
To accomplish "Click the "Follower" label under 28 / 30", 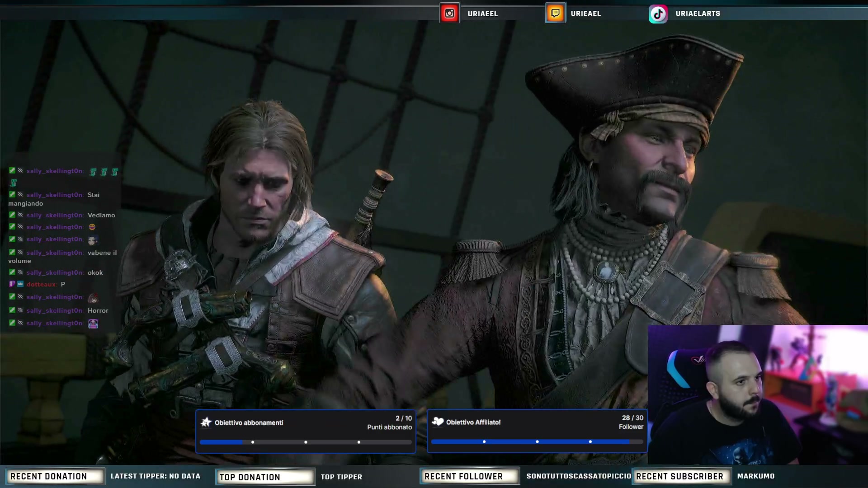I will click(x=631, y=427).
